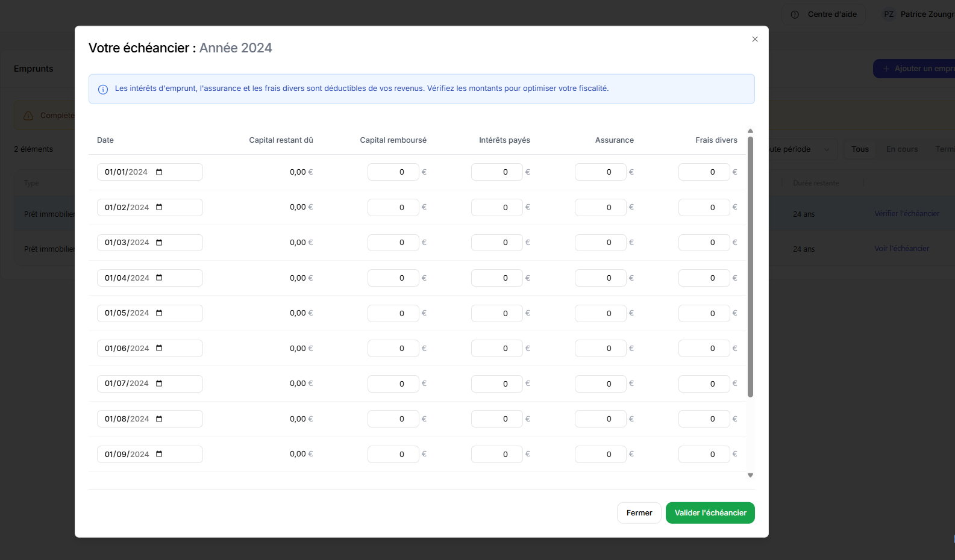Open calendar picker for 01/02/2024 date

click(159, 207)
